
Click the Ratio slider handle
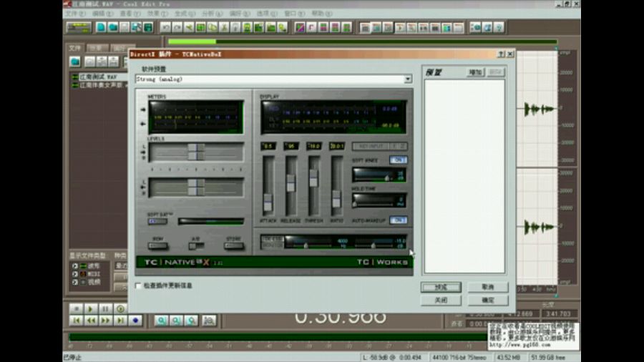click(x=336, y=199)
